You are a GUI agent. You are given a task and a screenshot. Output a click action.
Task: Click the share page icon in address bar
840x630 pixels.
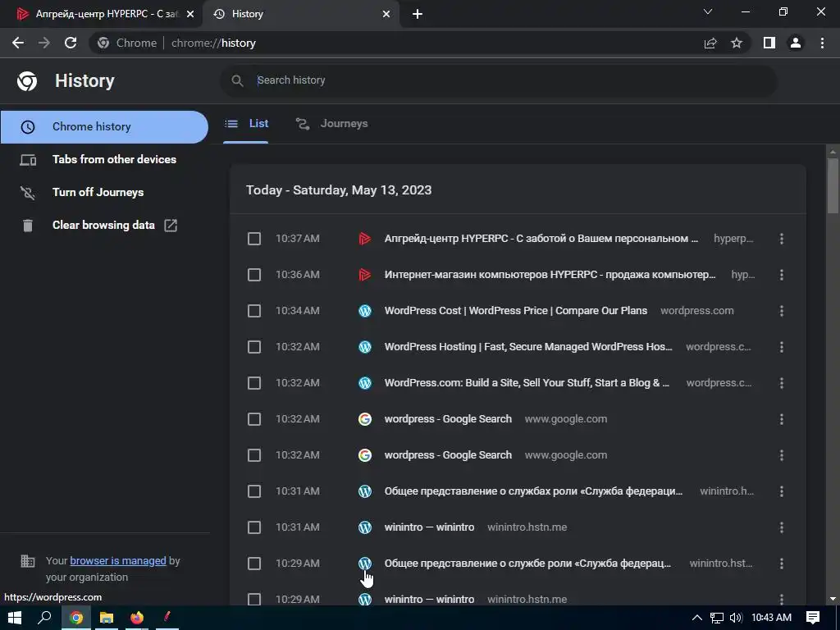(x=710, y=43)
